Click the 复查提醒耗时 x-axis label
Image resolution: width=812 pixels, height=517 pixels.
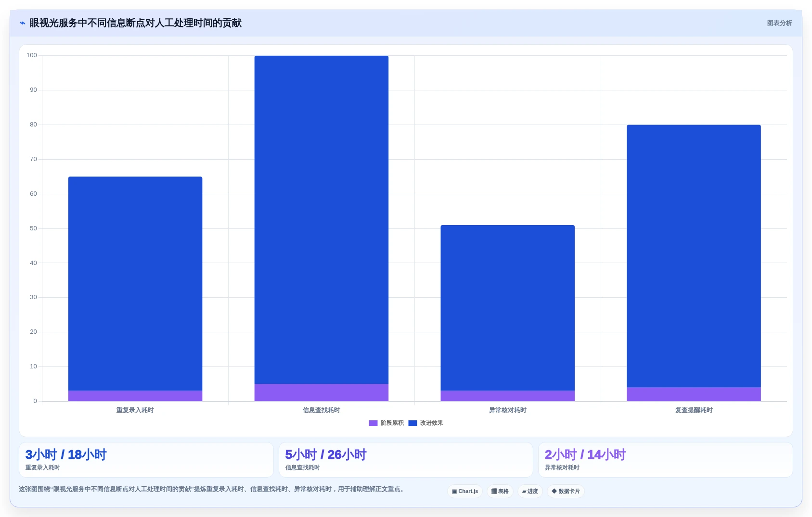(694, 410)
